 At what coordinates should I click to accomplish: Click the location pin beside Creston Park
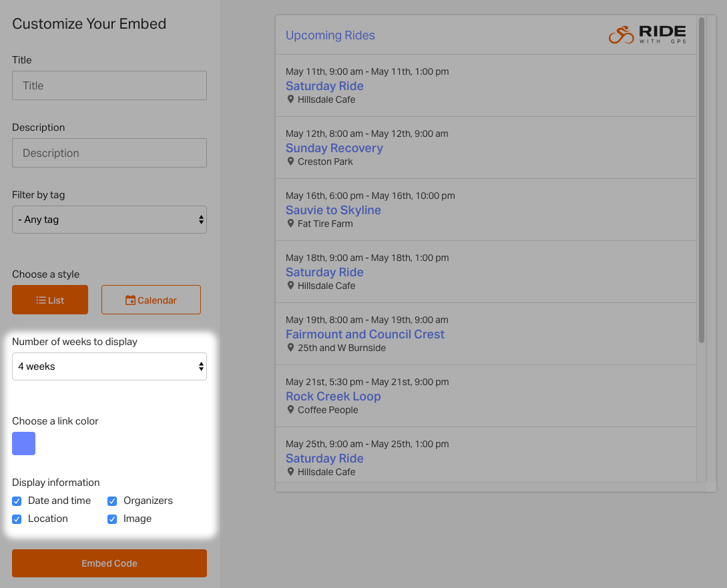(290, 162)
